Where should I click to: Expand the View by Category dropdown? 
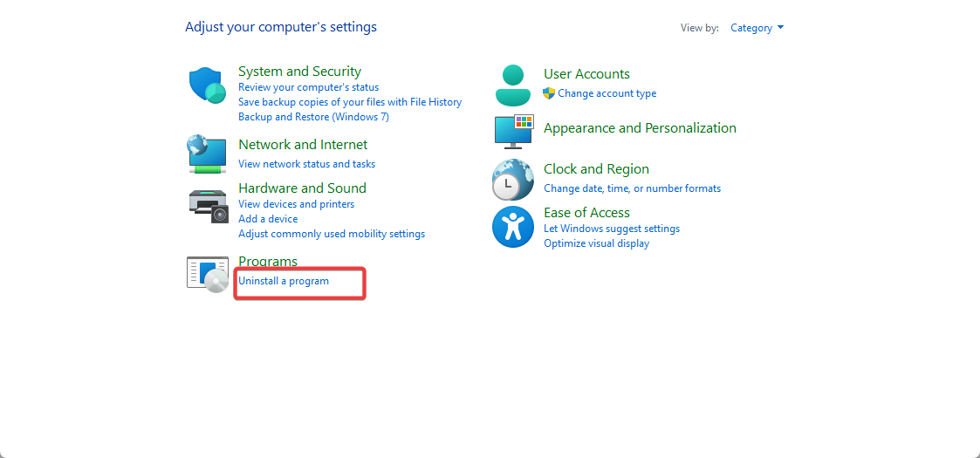(x=757, y=28)
